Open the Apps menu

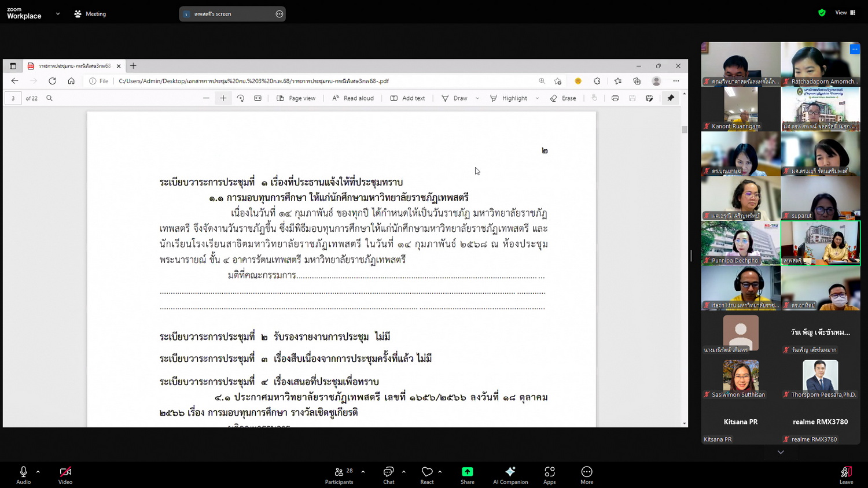[x=549, y=475]
